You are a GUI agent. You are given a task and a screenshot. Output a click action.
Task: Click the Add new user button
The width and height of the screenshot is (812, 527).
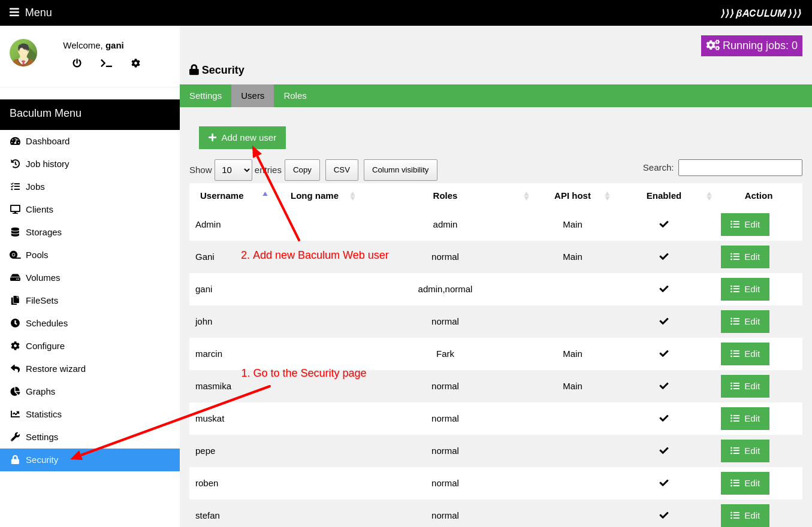[x=242, y=138]
